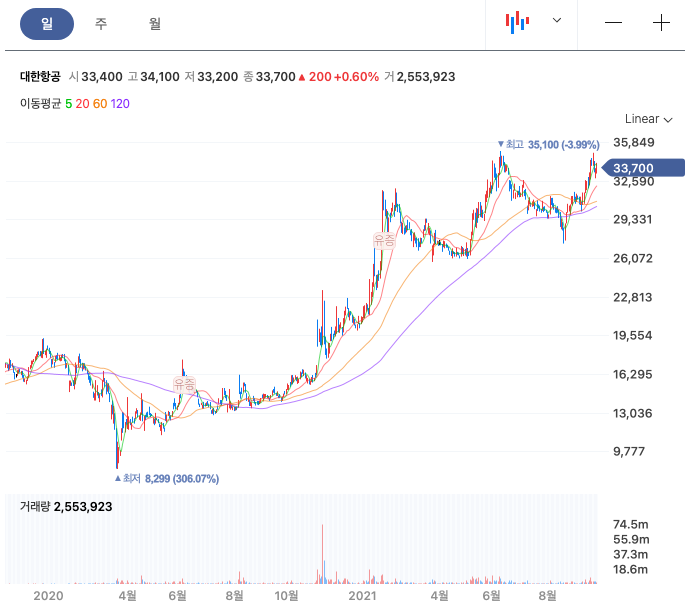Click the high price 34,100
The width and height of the screenshot is (686, 612).
[160, 77]
